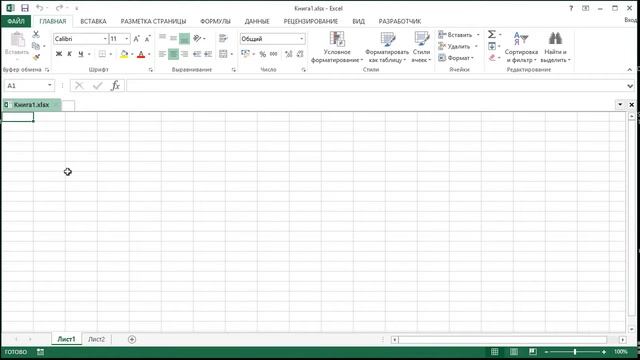
Task: Switch to the ФОРМУЛЫ tab
Action: [x=215, y=21]
